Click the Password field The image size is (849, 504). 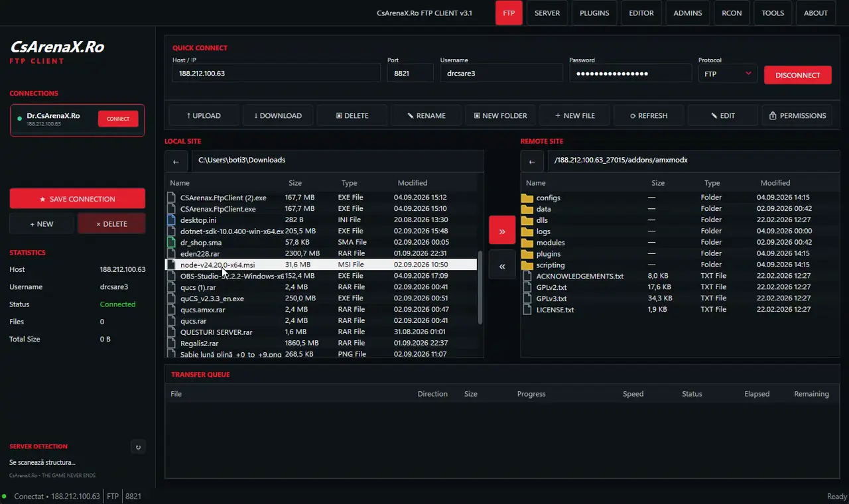tap(631, 74)
